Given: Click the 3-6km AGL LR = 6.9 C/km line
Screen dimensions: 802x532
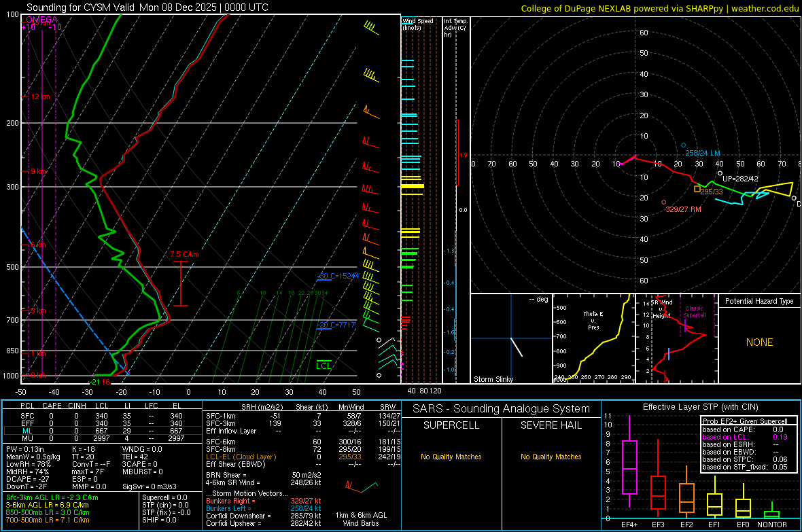Looking at the screenshot, I should coord(47,505).
